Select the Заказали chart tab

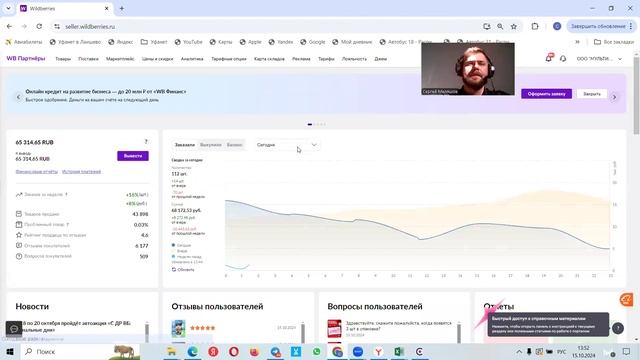pos(184,145)
